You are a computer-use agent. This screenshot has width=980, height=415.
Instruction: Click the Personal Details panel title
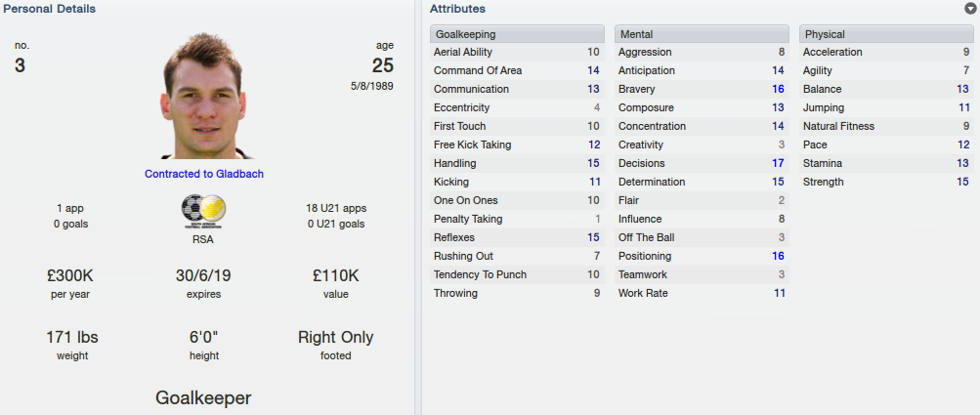click(x=50, y=9)
